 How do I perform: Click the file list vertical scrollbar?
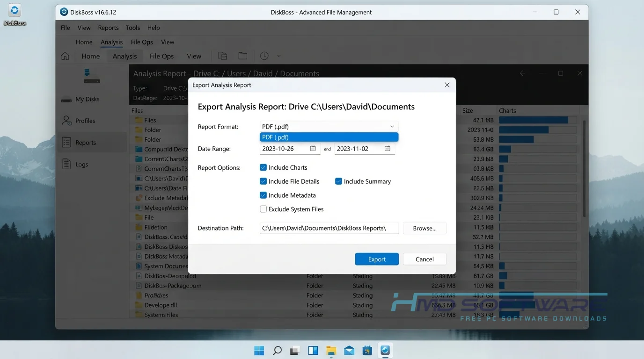tap(584, 169)
